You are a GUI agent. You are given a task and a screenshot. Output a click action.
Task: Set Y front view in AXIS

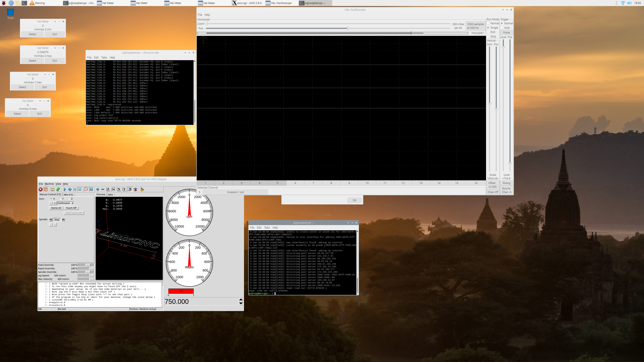[124, 189]
